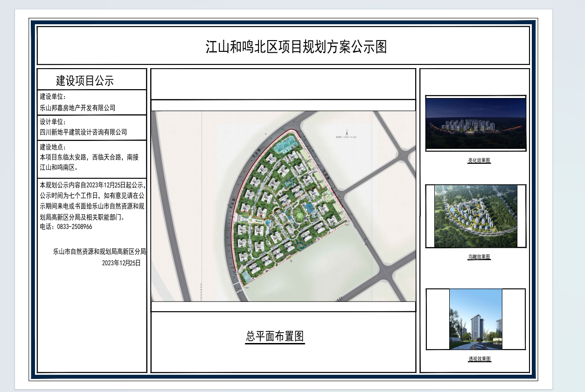Click the 建设项目公示 panel header
Screen dimensions: 585x392
(x=85, y=80)
